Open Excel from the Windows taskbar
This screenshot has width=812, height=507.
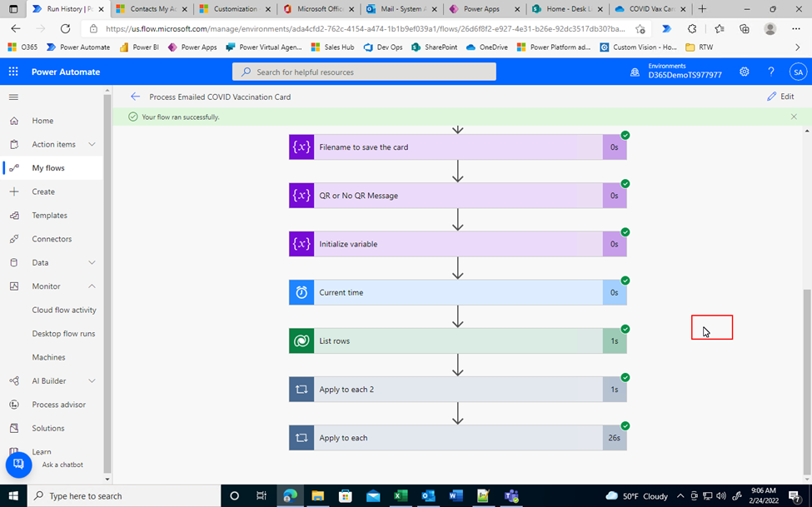pyautogui.click(x=400, y=496)
